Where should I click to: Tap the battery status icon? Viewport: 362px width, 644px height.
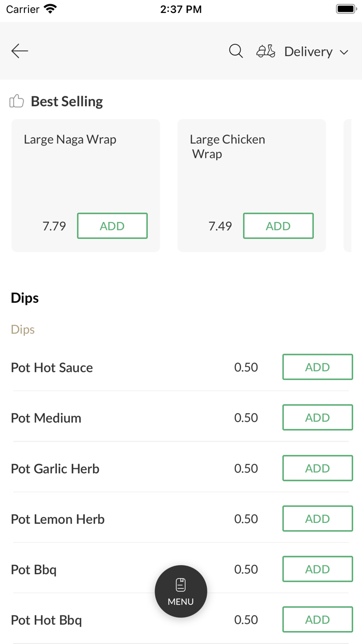346,9
